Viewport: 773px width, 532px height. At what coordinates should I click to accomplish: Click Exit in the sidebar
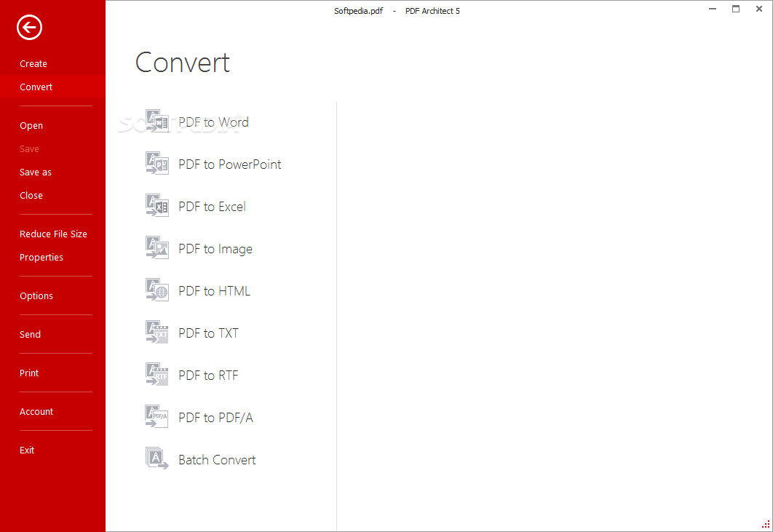27,450
